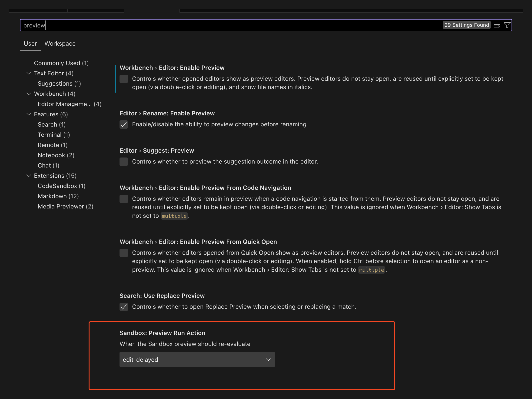The width and height of the screenshot is (532, 399).
Task: Select Notebook (2) under Features
Action: point(56,155)
